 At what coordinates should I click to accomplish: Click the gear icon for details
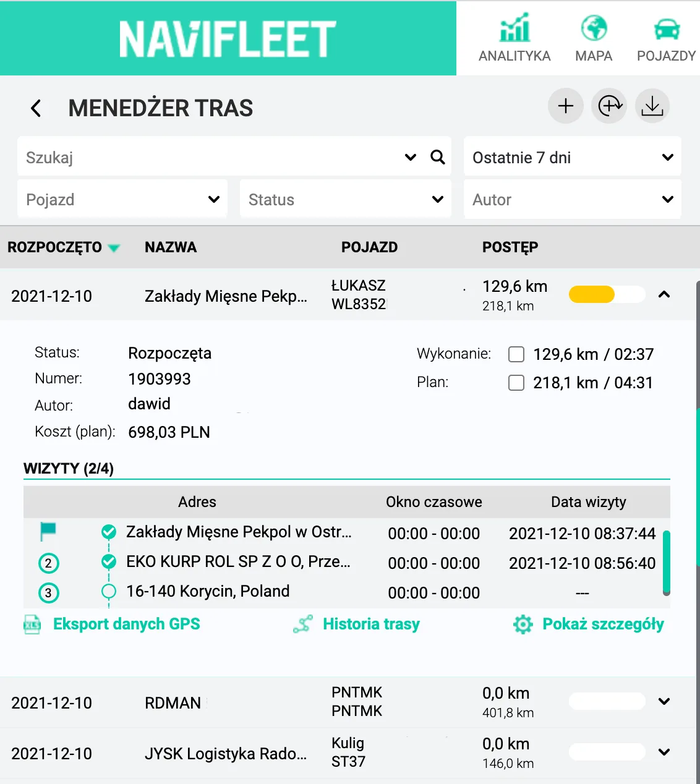click(x=523, y=624)
